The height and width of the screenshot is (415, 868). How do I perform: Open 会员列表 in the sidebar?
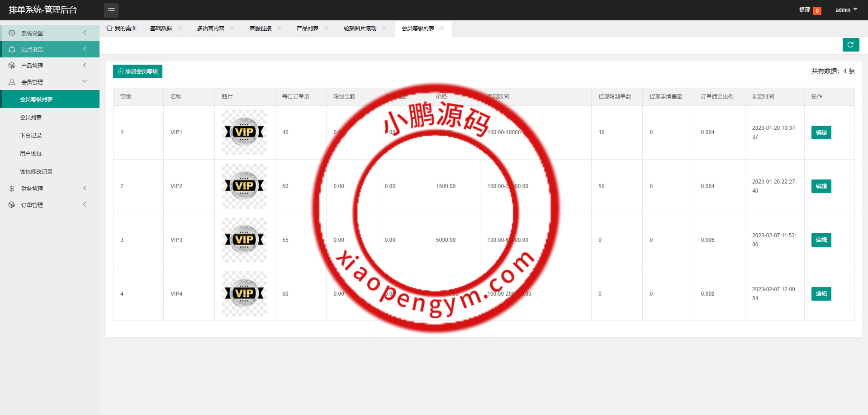31,118
